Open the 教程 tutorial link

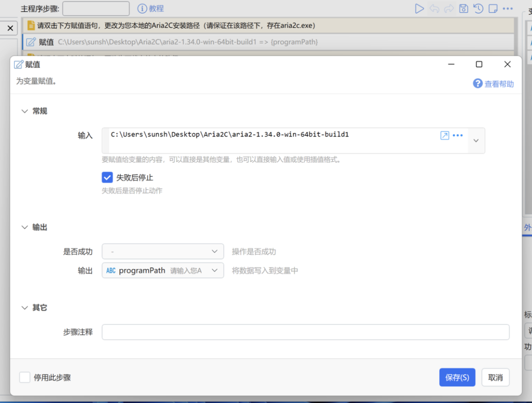click(157, 8)
